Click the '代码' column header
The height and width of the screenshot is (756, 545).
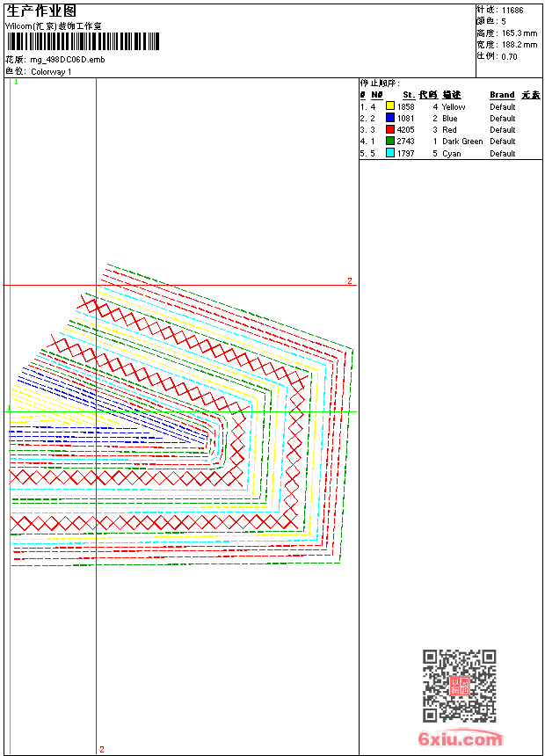(x=428, y=95)
